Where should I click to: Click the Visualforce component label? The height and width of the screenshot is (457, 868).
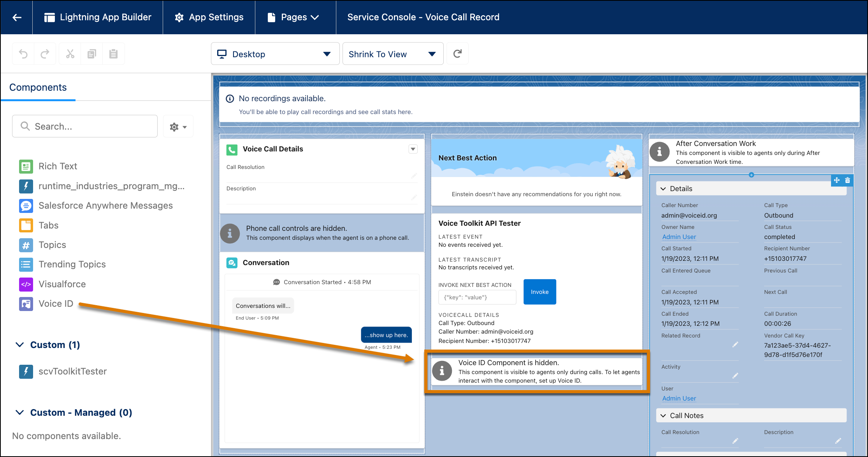[62, 284]
